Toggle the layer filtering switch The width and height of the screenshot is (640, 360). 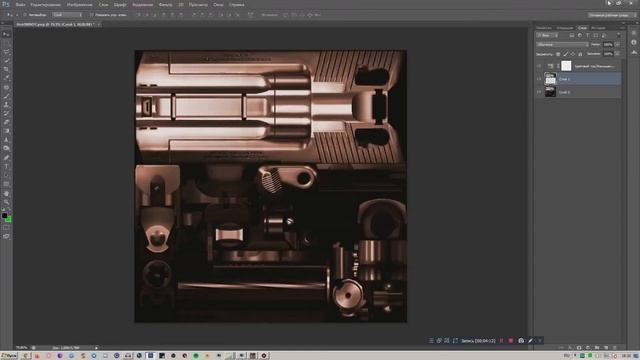click(618, 36)
